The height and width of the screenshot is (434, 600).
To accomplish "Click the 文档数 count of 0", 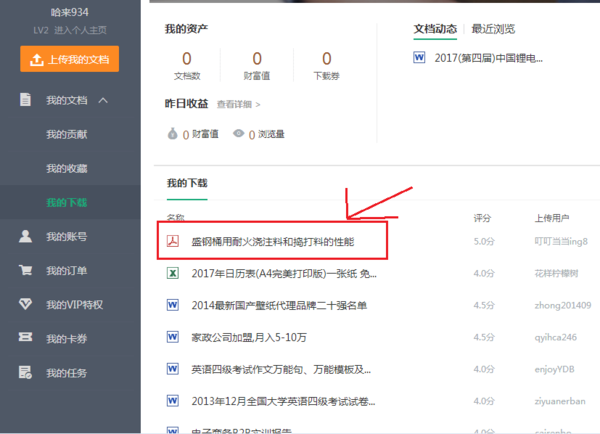I will [x=187, y=59].
